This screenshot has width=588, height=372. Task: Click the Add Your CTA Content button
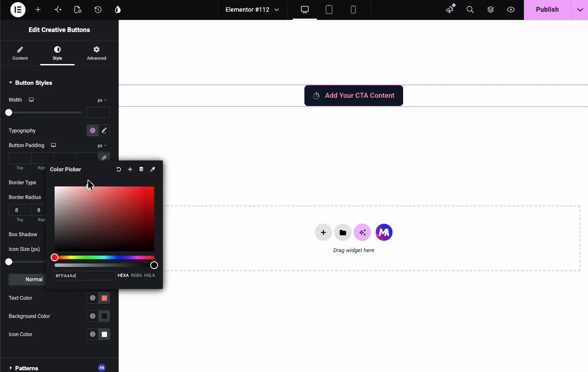pos(354,96)
